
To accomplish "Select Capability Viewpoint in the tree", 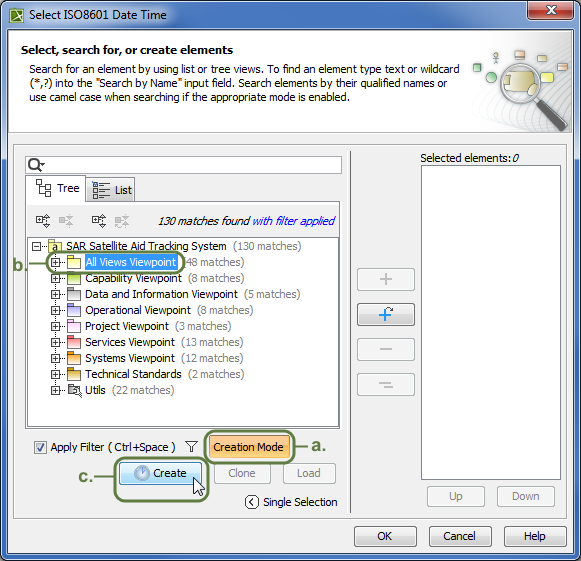I will pos(133,278).
